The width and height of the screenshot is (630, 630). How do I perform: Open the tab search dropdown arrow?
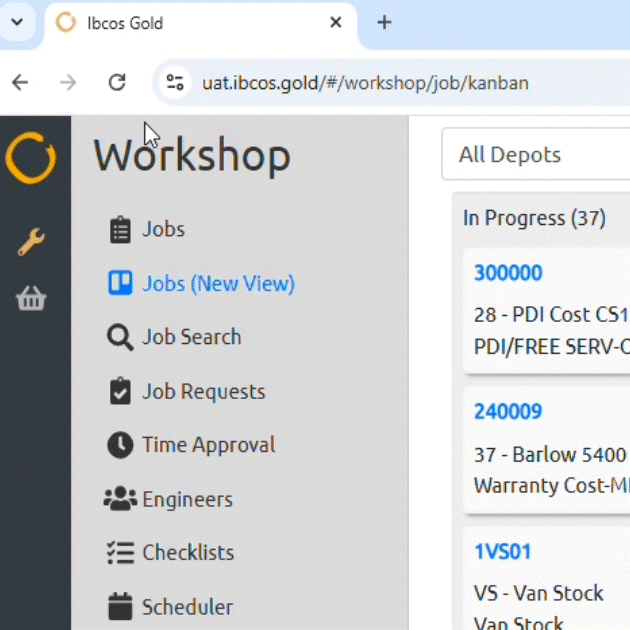pos(17,22)
